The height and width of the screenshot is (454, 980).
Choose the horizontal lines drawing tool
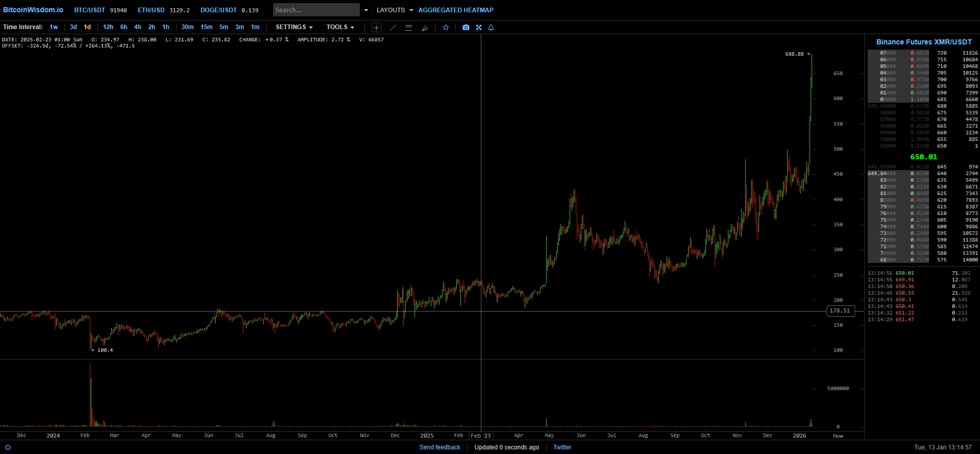point(408,28)
